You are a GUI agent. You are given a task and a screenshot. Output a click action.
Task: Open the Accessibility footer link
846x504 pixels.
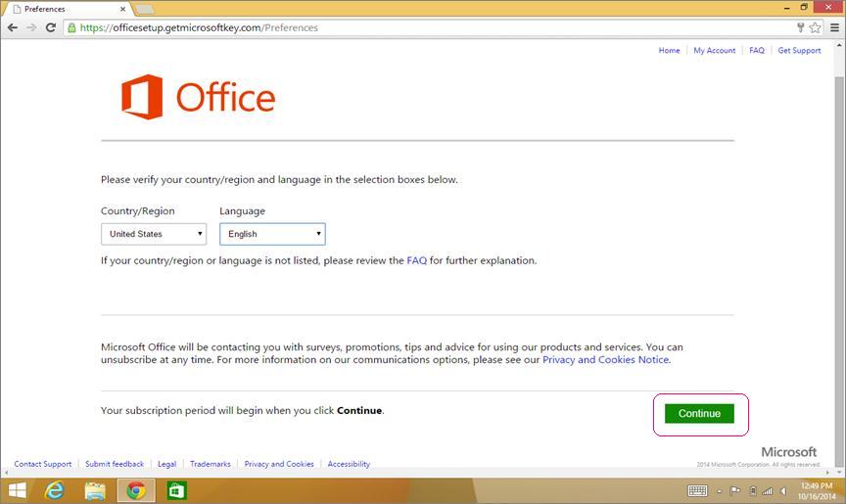pyautogui.click(x=349, y=464)
